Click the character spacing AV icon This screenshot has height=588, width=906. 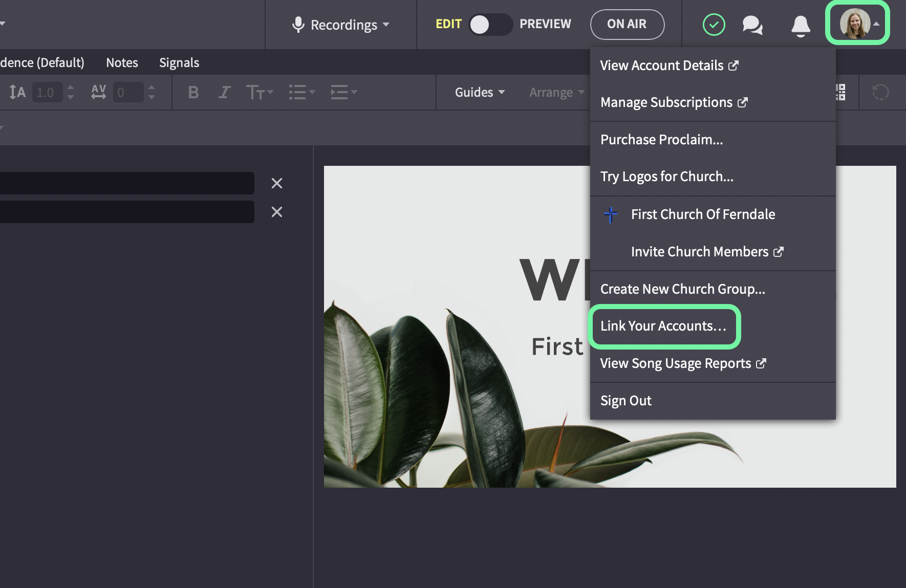pyautogui.click(x=98, y=93)
